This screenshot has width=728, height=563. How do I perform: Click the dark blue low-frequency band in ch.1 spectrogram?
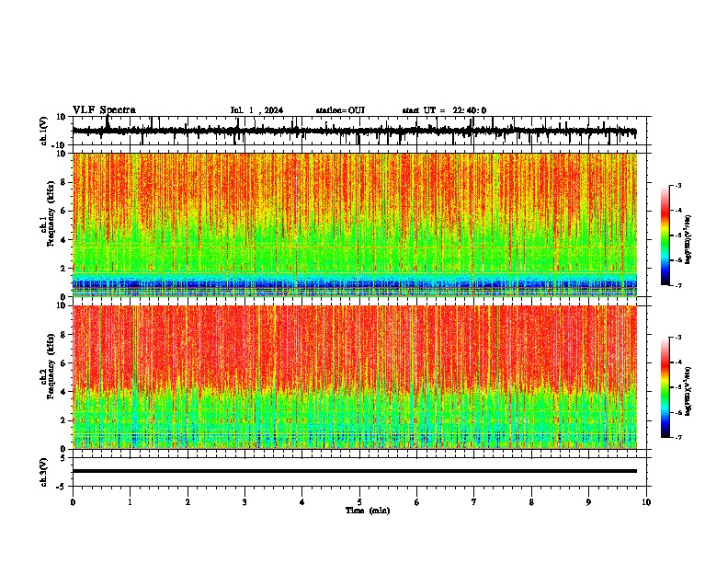(355, 284)
